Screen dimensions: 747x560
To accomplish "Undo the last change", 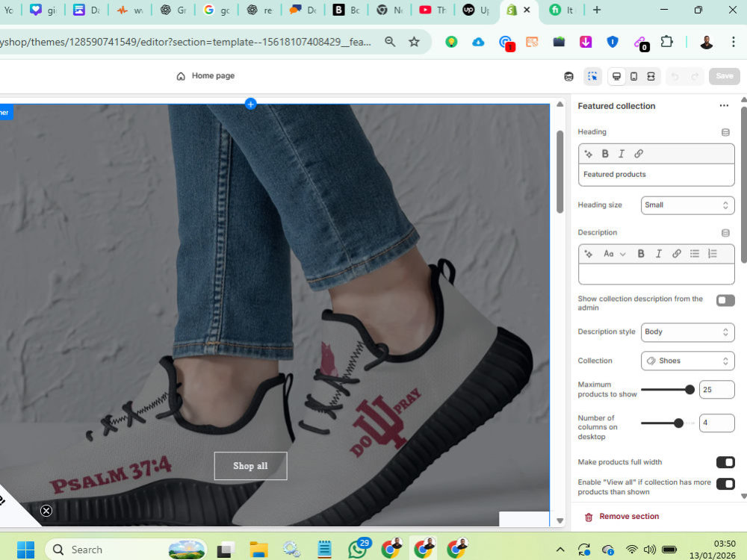I will pos(675,77).
